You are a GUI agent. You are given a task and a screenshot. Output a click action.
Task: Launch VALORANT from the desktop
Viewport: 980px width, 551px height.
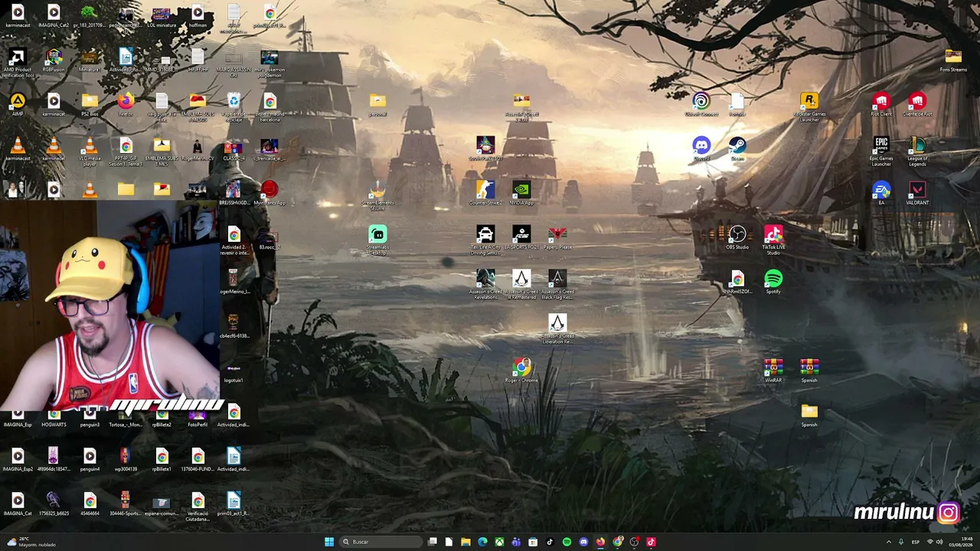tap(917, 193)
